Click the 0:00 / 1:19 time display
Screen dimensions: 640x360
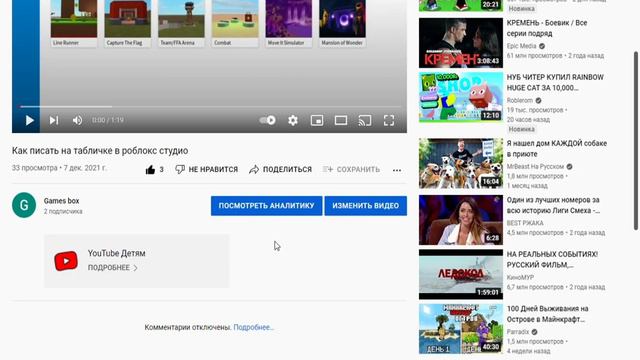pyautogui.click(x=108, y=120)
